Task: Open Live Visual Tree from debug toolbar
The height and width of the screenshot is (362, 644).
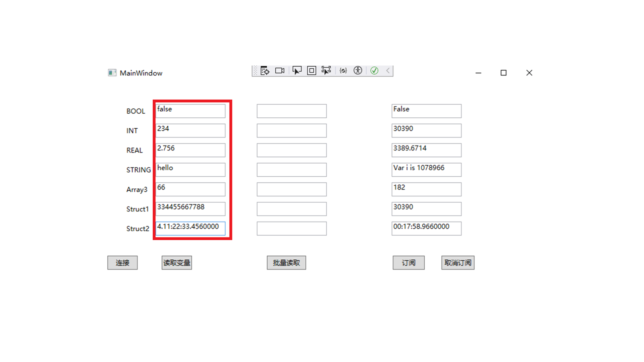Action: (x=265, y=71)
